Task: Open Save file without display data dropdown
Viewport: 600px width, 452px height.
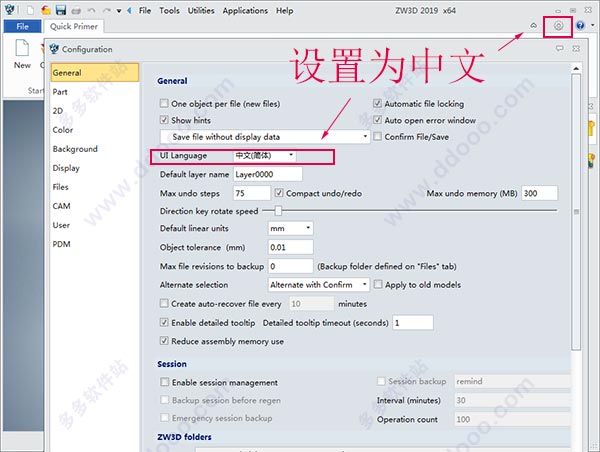Action: tap(265, 137)
